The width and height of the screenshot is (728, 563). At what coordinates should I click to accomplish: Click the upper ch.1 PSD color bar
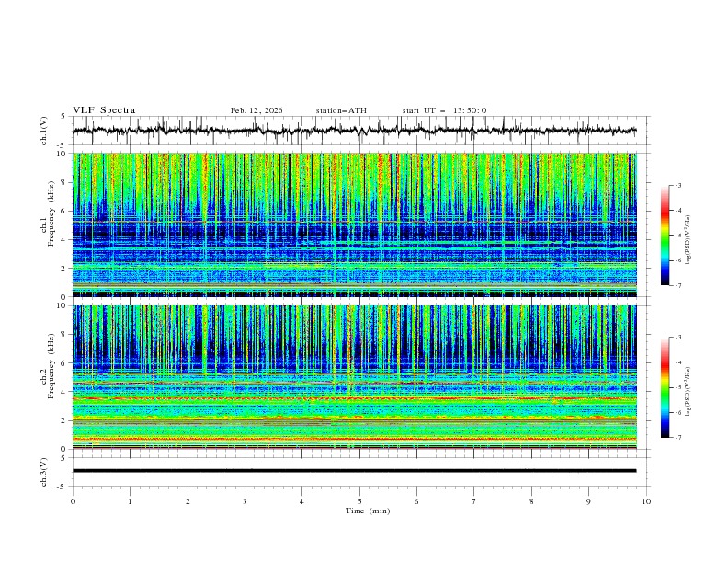665,236
